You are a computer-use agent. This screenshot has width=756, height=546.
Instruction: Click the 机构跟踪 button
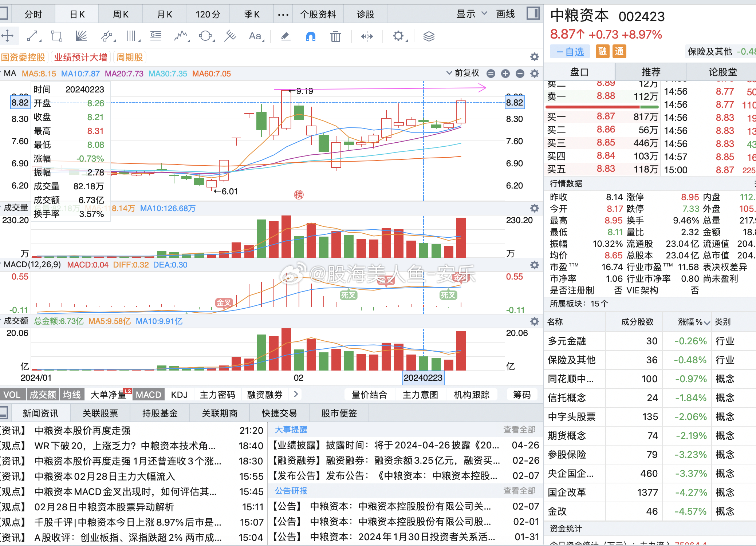pos(472,395)
